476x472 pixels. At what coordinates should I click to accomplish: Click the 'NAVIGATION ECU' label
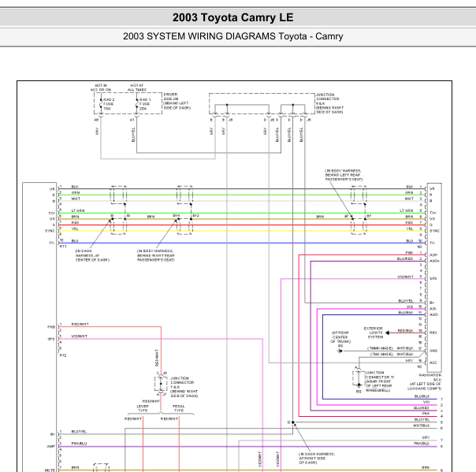click(x=430, y=377)
